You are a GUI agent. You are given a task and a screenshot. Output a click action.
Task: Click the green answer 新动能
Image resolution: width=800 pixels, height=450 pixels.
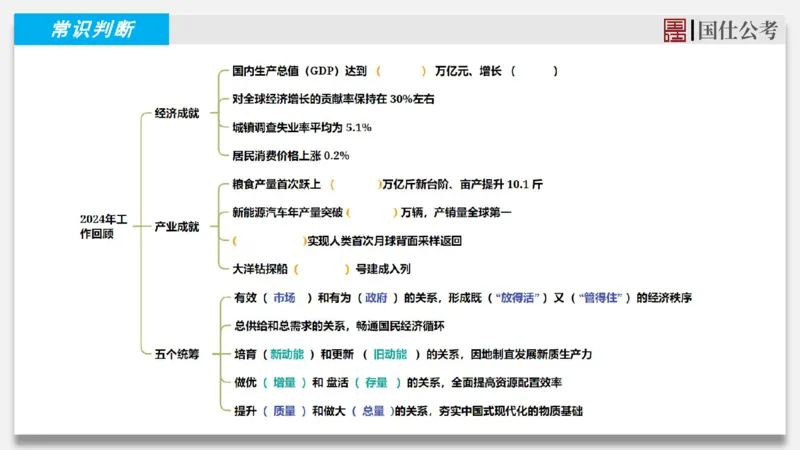[287, 354]
